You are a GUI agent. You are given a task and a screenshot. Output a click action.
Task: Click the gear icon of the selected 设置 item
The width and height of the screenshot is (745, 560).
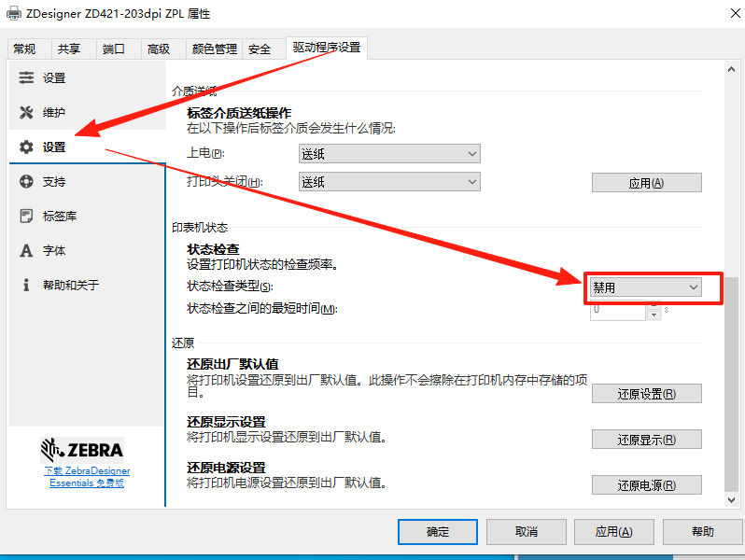click(26, 147)
